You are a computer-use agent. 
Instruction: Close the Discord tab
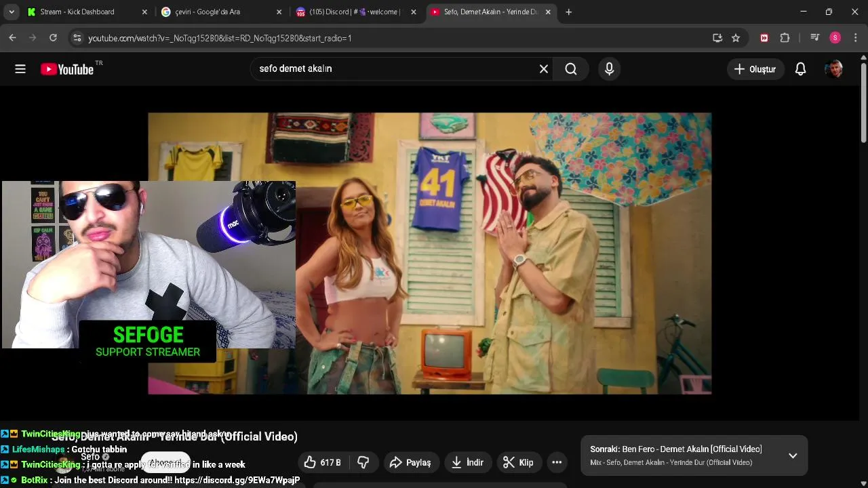pos(413,12)
